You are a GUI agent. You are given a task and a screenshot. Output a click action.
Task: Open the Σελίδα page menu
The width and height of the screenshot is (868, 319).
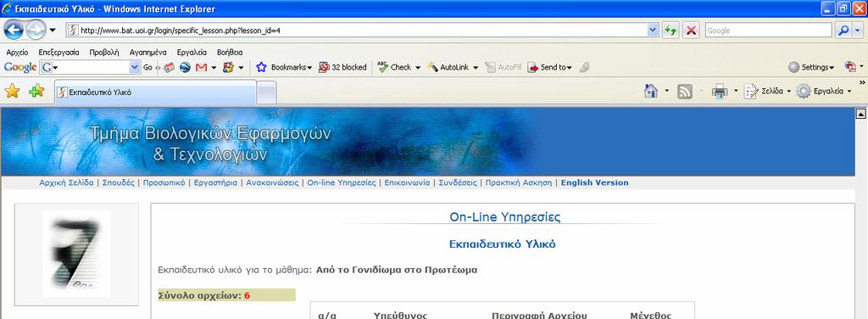click(767, 92)
